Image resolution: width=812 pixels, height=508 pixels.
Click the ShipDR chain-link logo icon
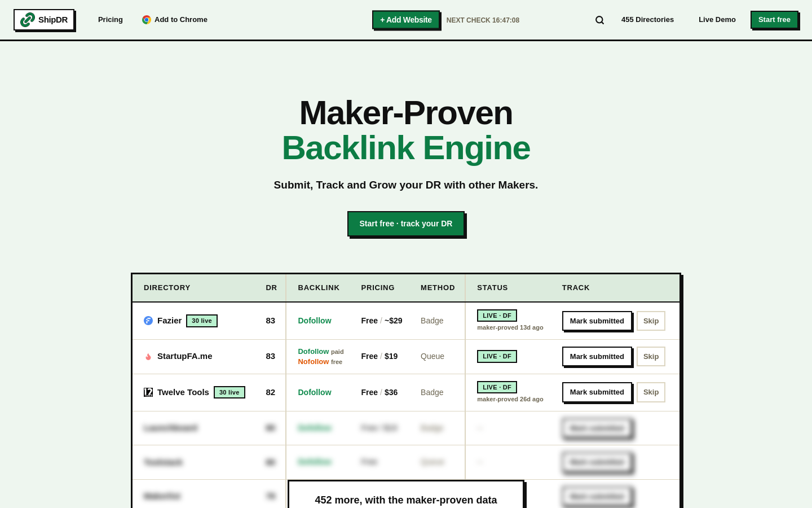click(28, 20)
